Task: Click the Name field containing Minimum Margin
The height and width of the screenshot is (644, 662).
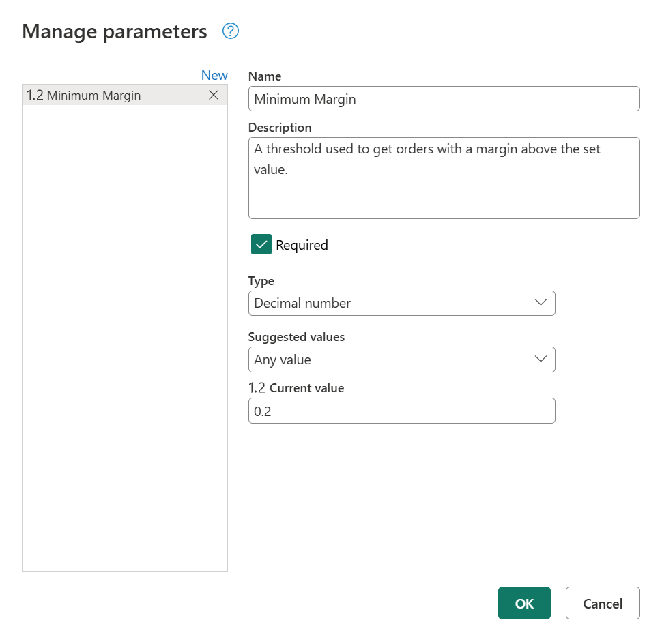Action: [444, 98]
